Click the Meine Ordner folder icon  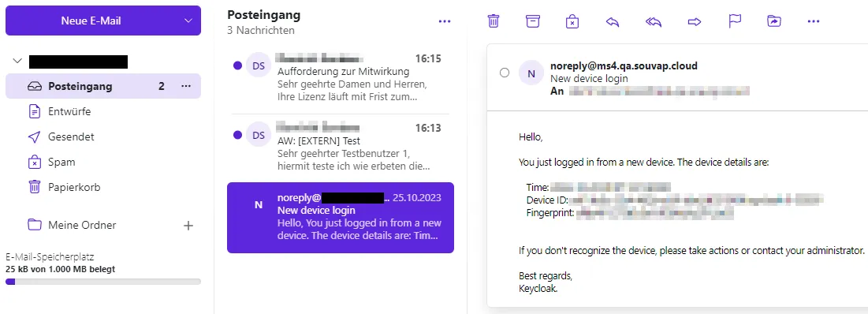(x=35, y=225)
